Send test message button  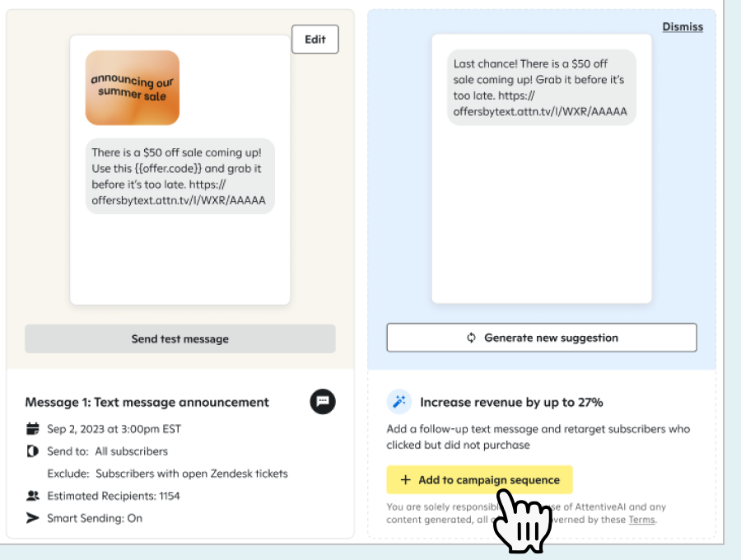coord(180,338)
